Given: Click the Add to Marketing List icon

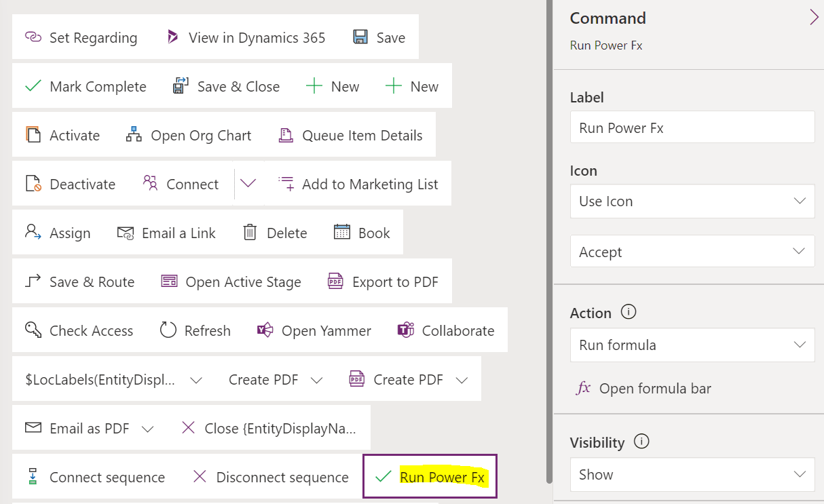Looking at the screenshot, I should (x=286, y=184).
